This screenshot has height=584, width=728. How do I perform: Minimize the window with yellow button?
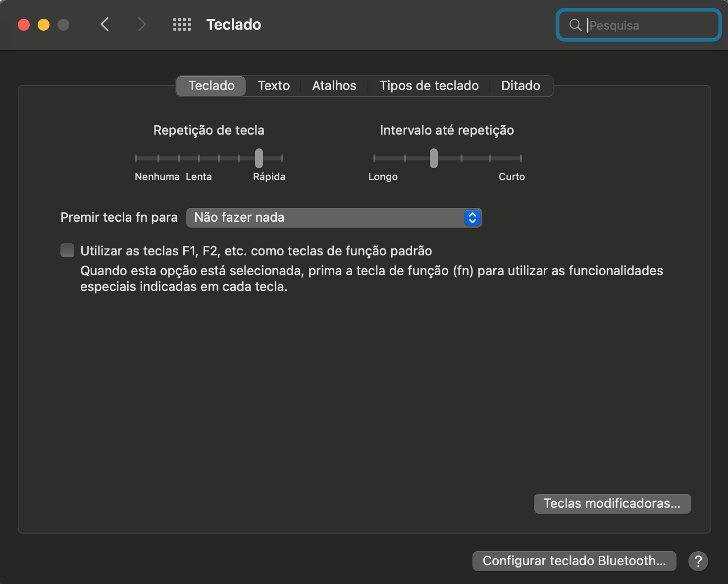tap(44, 25)
